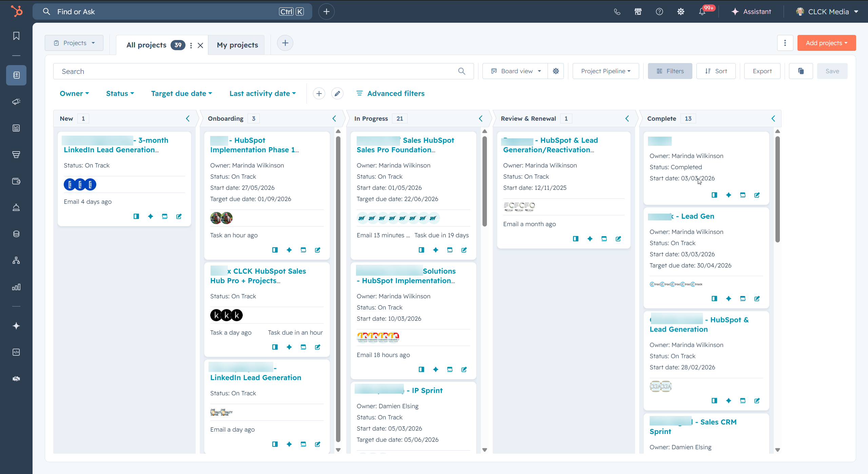This screenshot has height=474, width=868.
Task: Open the Target due date filter dropdown
Action: (182, 94)
